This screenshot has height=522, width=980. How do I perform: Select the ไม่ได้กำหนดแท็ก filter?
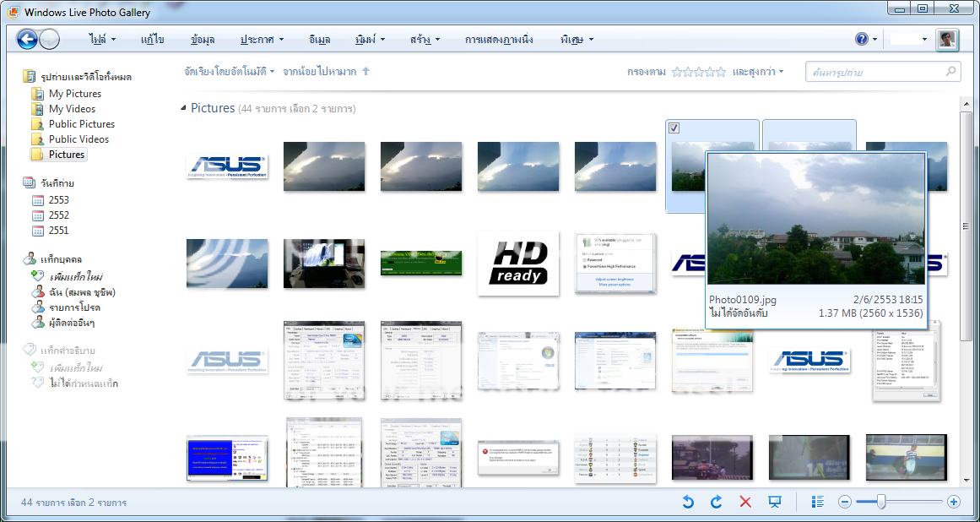tap(84, 383)
